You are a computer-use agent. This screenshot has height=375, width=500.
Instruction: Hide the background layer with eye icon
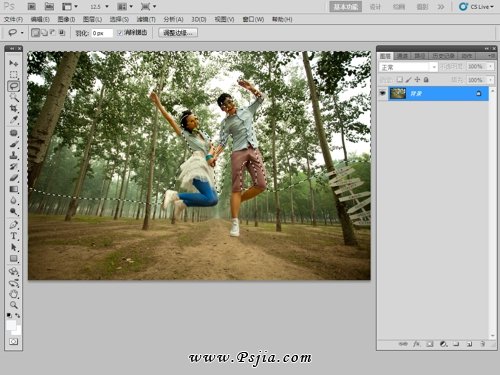[x=383, y=93]
